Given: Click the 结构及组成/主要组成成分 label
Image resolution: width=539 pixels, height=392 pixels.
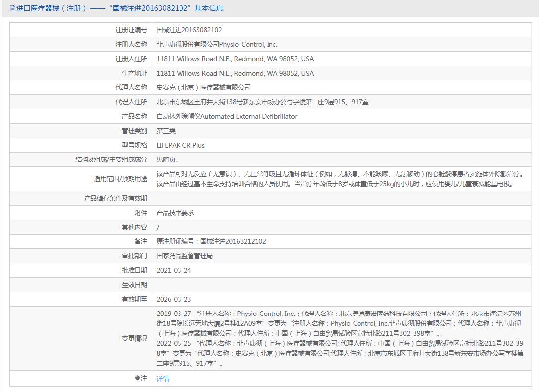Looking at the screenshot, I should click(x=111, y=160).
